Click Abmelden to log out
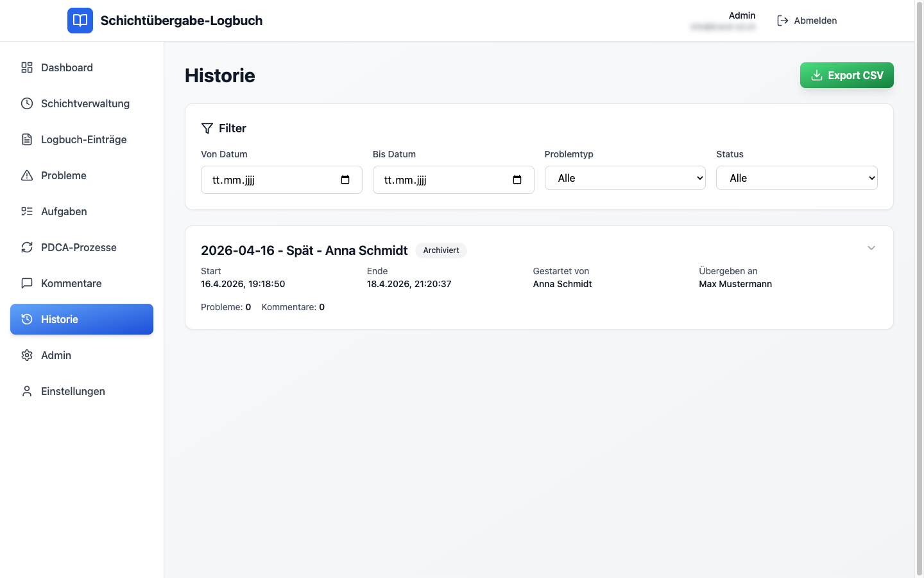This screenshot has height=578, width=924. tap(807, 21)
